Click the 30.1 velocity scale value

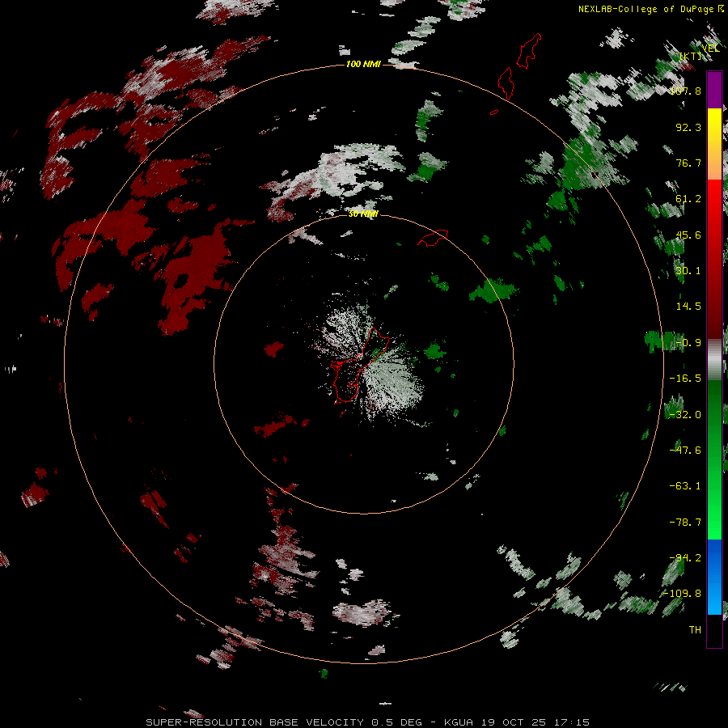coord(688,271)
